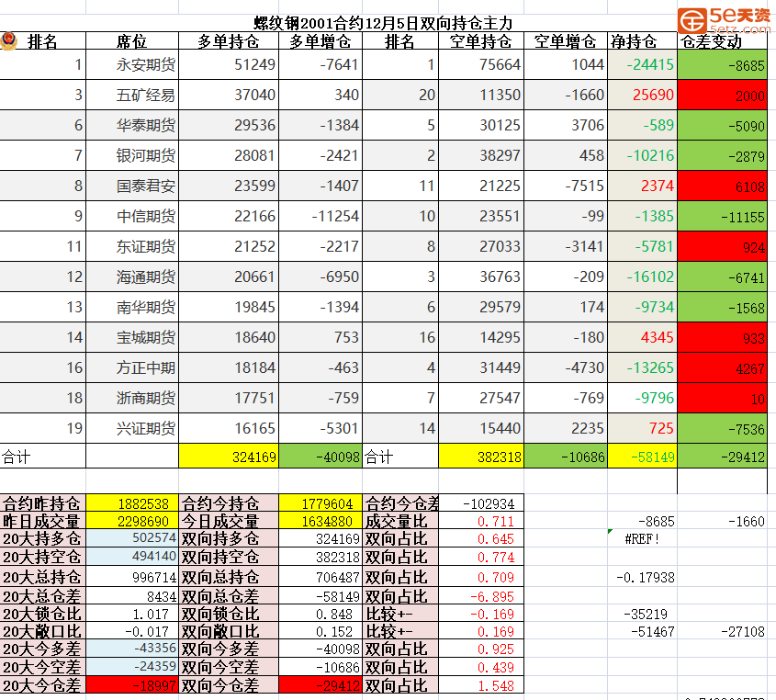Select the 银河期货 cell
776x700 pixels.
click(x=132, y=155)
